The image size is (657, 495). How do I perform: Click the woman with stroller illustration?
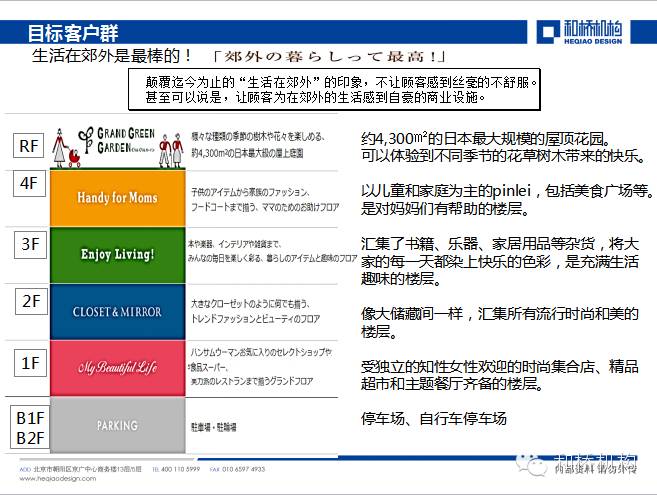coord(66,148)
